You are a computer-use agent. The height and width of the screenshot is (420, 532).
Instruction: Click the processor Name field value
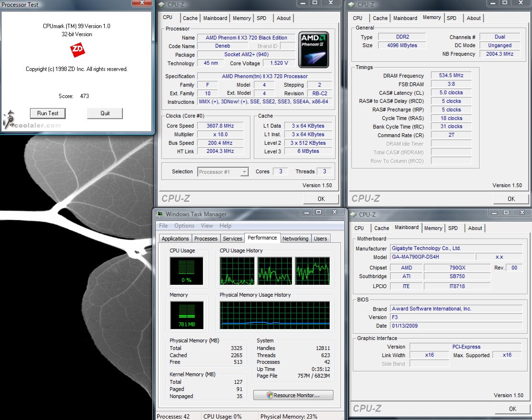[x=246, y=38]
